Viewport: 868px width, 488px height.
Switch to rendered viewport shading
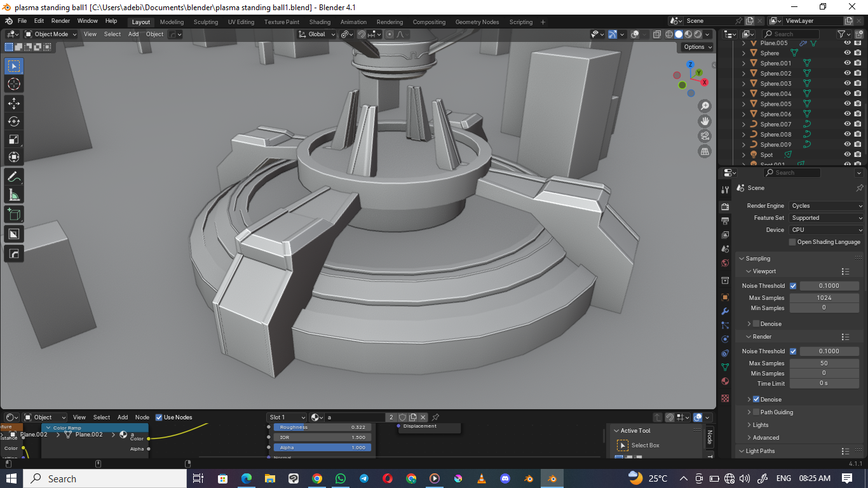point(698,34)
